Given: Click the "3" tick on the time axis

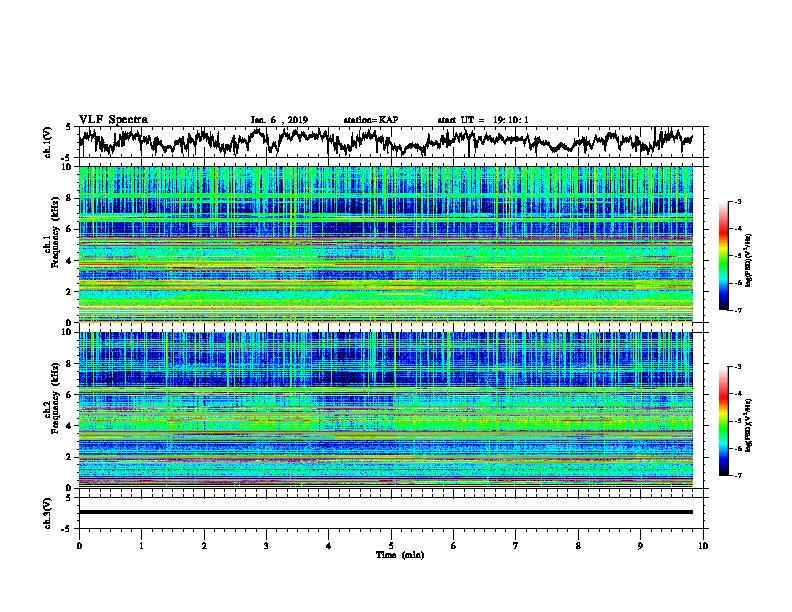Looking at the screenshot, I should (266, 546).
